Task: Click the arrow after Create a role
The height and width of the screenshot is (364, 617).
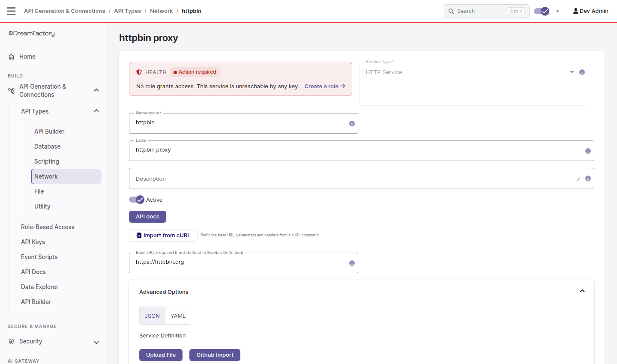Action: (x=343, y=86)
